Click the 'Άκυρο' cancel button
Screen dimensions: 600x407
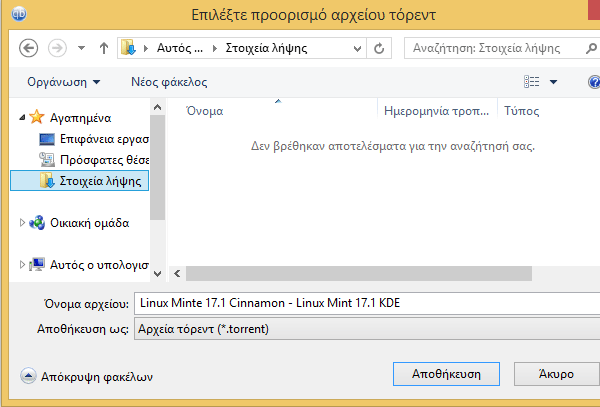(x=556, y=374)
